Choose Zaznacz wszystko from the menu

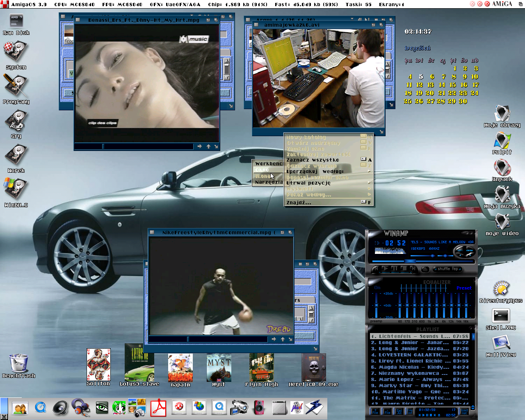pos(328,160)
